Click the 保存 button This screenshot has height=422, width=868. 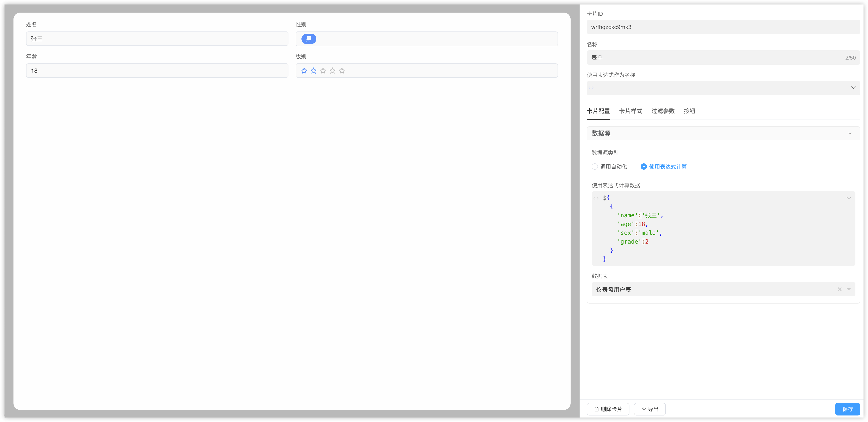847,409
